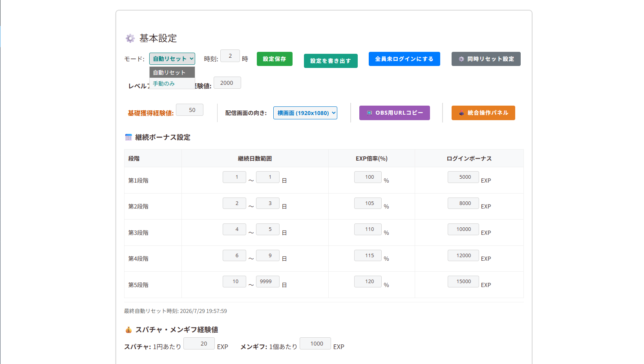
Task: Click 第5段階 start day input showing 10
Action: [234, 282]
